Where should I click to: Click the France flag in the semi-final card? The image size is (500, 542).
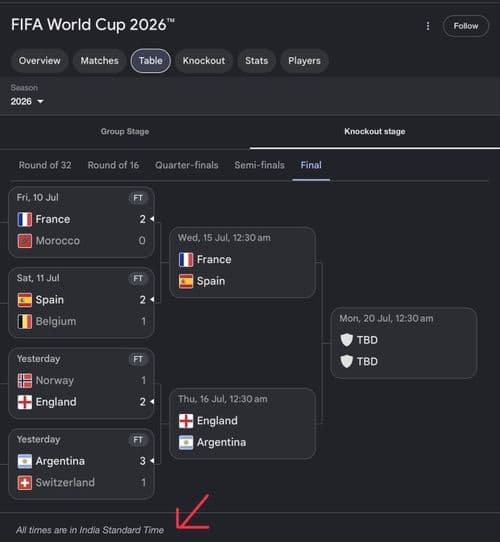click(x=186, y=260)
